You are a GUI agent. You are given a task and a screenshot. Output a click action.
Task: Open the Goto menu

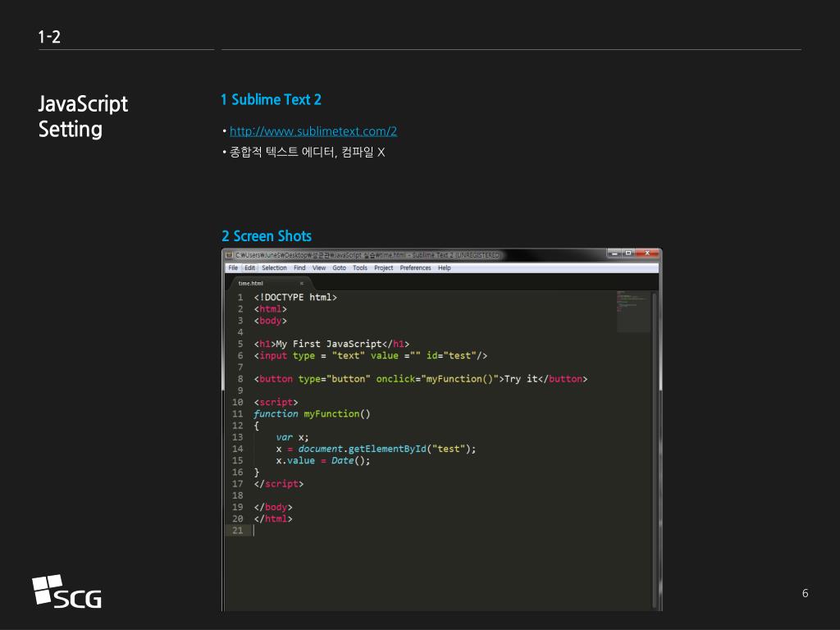point(339,268)
